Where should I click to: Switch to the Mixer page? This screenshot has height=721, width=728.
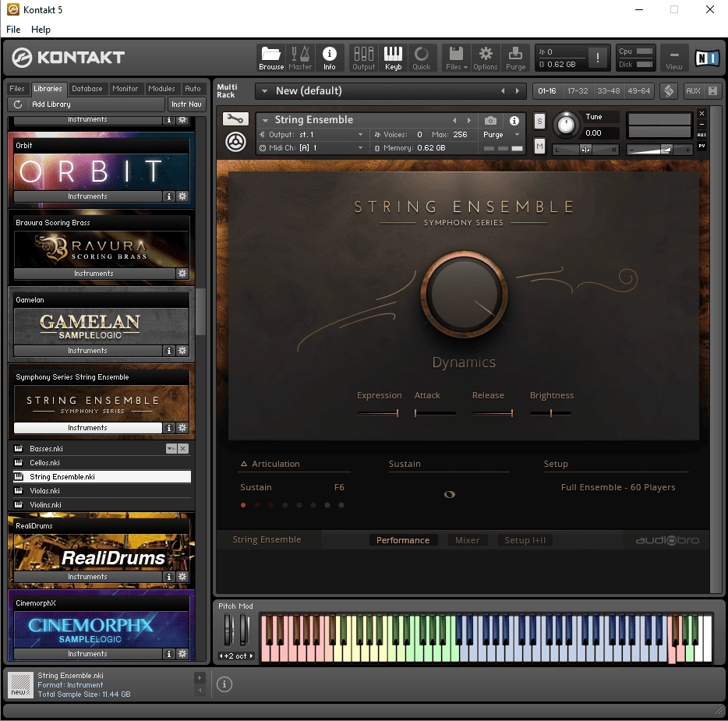click(467, 540)
